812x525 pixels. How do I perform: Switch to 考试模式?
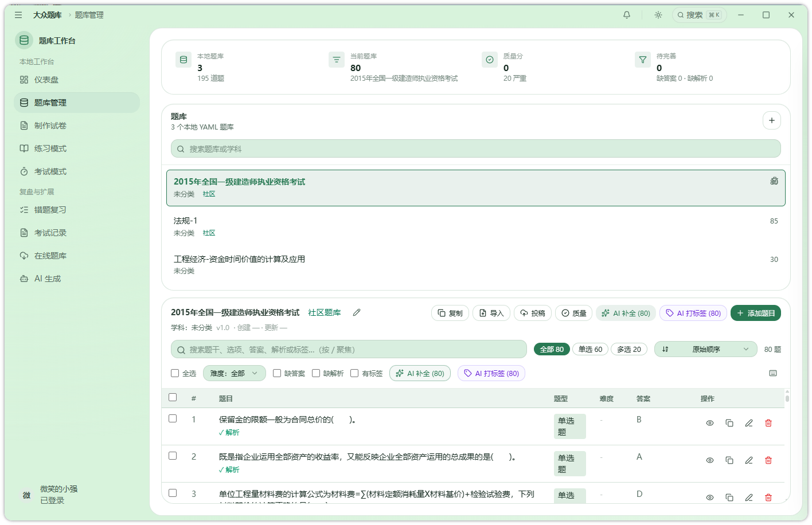[77, 171]
